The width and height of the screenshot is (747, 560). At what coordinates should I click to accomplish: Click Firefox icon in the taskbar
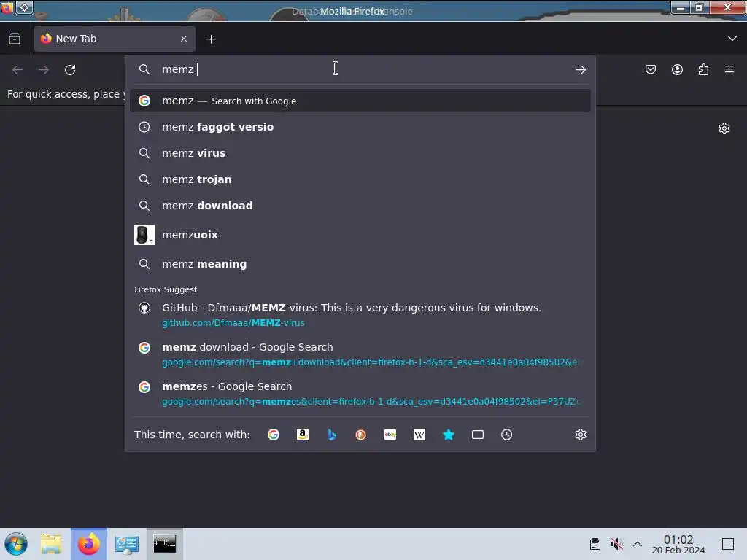[89, 544]
